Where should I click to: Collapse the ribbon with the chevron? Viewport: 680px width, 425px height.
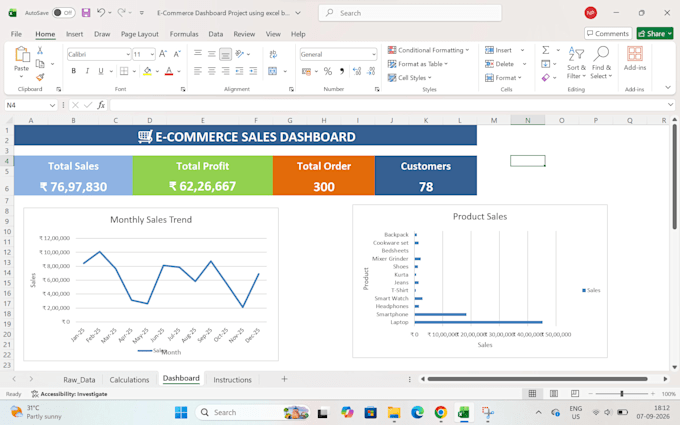pyautogui.click(x=668, y=88)
